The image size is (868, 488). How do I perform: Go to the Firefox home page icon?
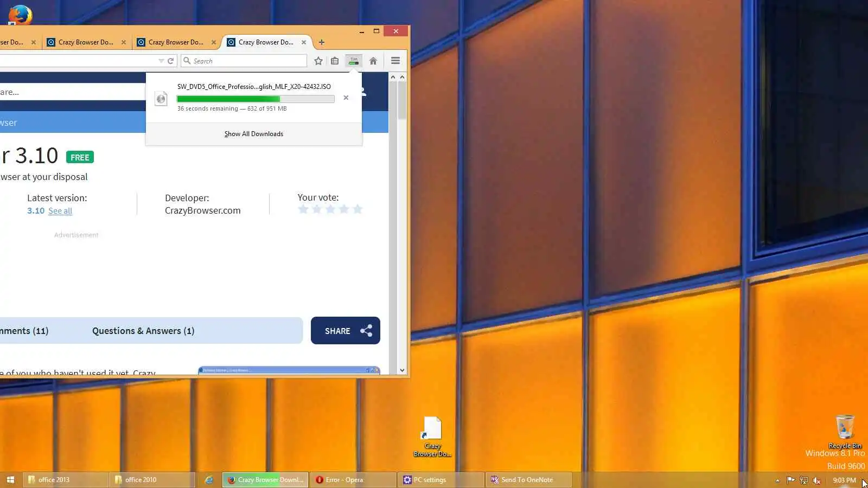(373, 61)
